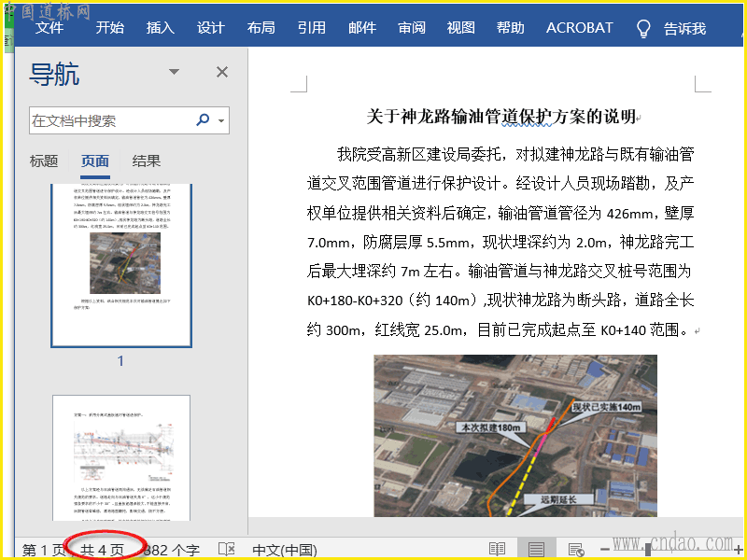Click the 告诉我 search box
The image size is (747, 560).
tap(684, 29)
